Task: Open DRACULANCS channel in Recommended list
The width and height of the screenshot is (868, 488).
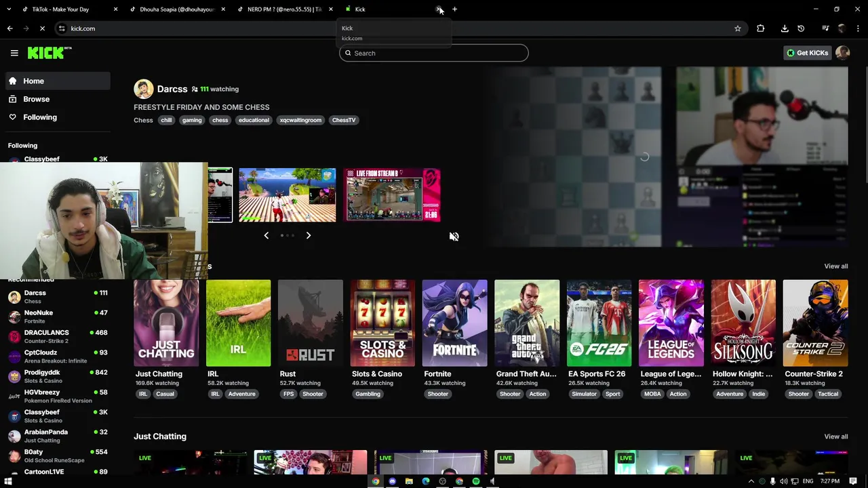Action: pos(58,337)
